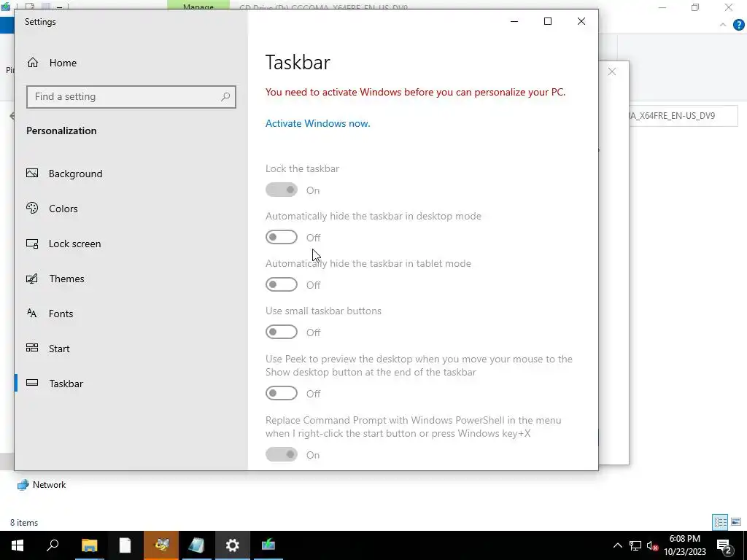This screenshot has height=560, width=747.
Task: Click the Fonts icon in sidebar
Action: (x=32, y=314)
